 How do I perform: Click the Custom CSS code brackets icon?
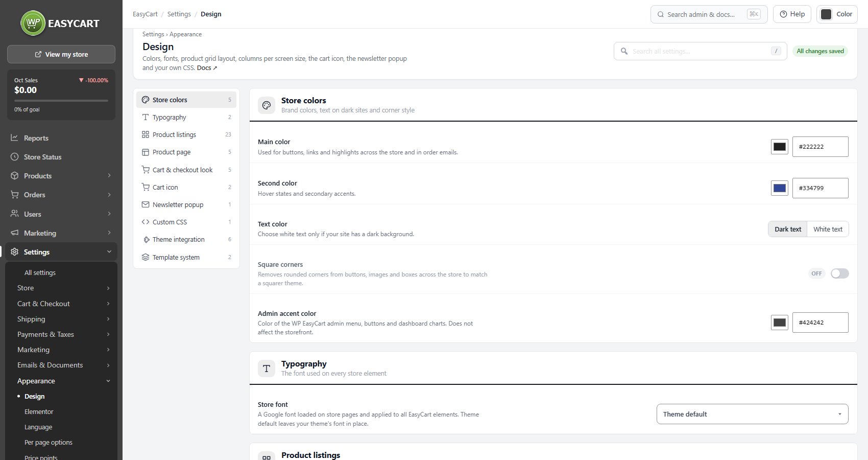pyautogui.click(x=146, y=222)
